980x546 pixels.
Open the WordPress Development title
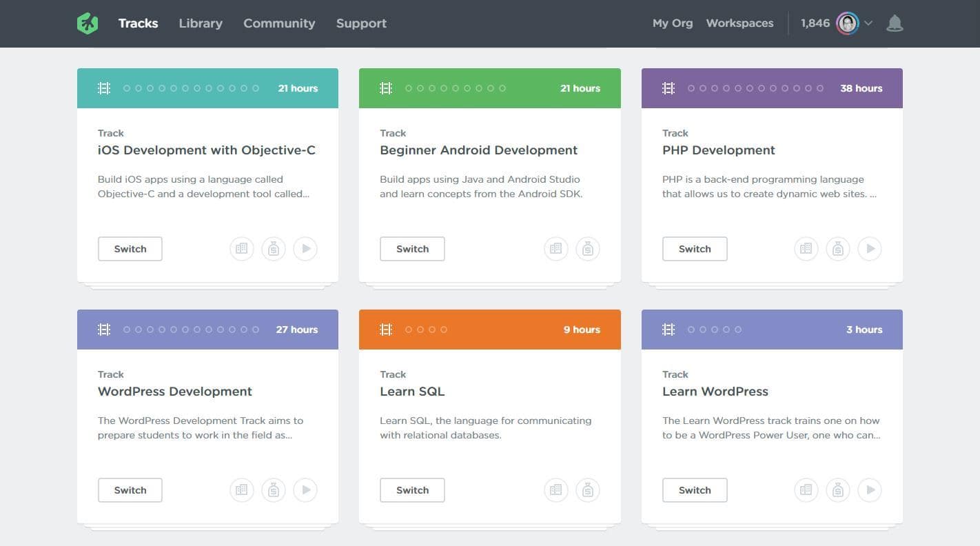175,392
